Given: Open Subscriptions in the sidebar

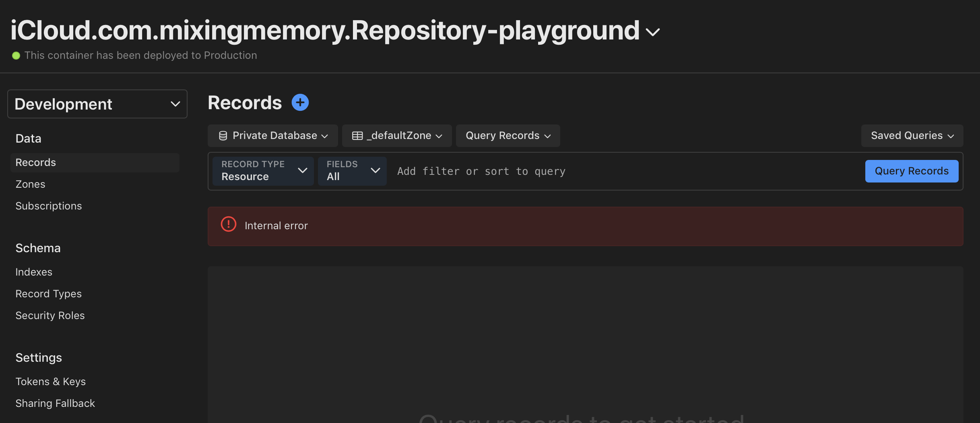Looking at the screenshot, I should 49,206.
